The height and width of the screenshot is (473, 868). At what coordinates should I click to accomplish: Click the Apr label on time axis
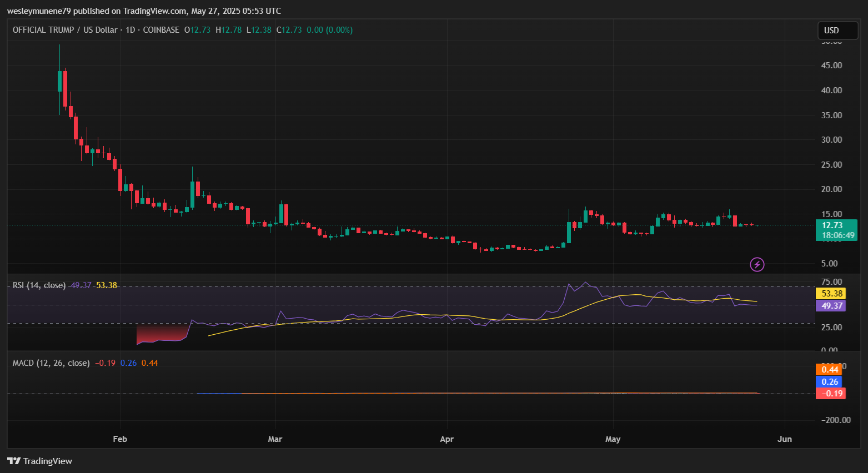pyautogui.click(x=446, y=439)
